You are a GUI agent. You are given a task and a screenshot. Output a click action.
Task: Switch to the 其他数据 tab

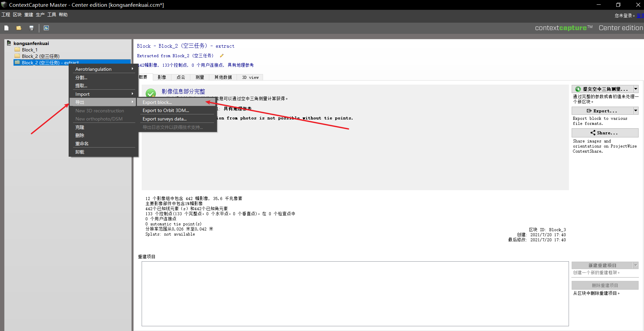pos(223,77)
